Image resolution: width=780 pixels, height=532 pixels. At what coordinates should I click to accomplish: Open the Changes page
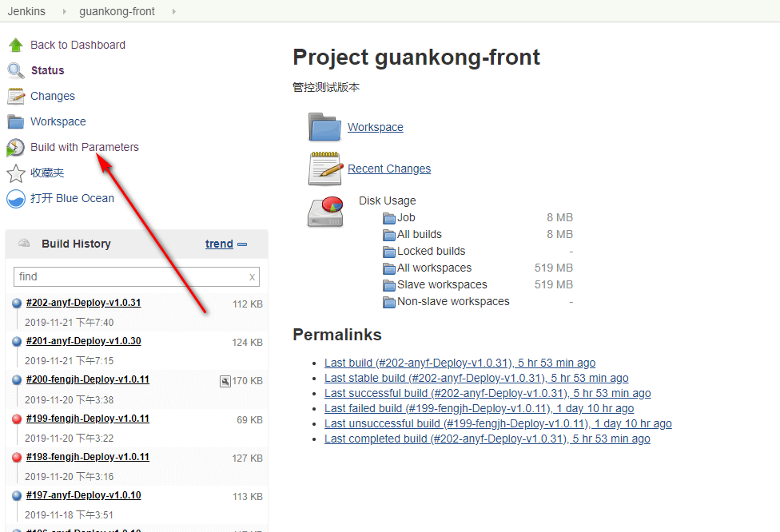coord(53,96)
